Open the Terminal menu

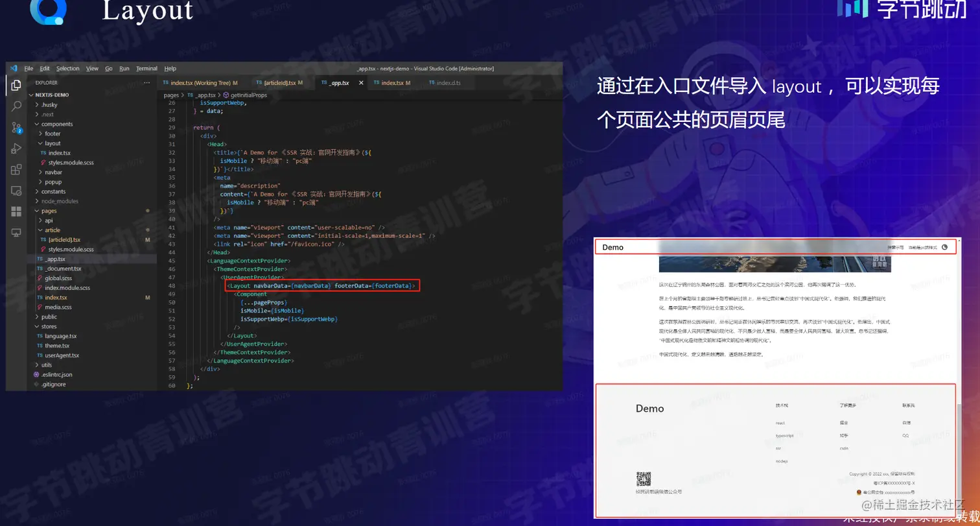tap(146, 68)
